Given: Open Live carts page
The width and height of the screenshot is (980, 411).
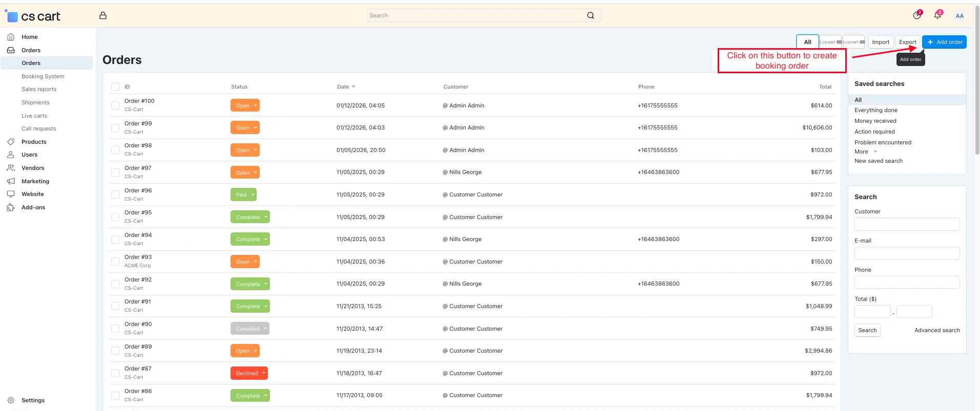Looking at the screenshot, I should tap(34, 116).
